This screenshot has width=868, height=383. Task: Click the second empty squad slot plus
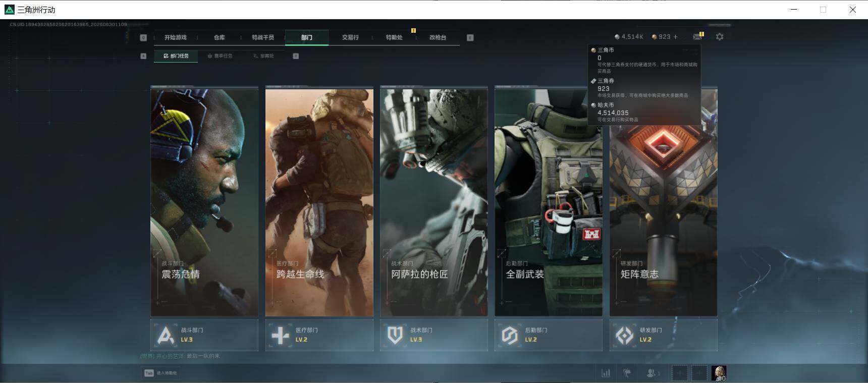[699, 373]
